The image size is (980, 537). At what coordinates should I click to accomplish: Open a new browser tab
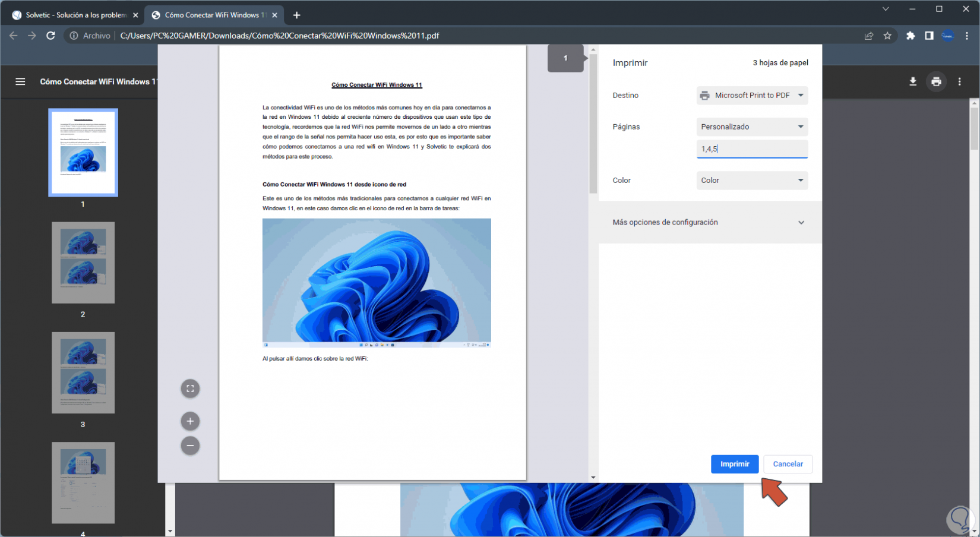(297, 15)
